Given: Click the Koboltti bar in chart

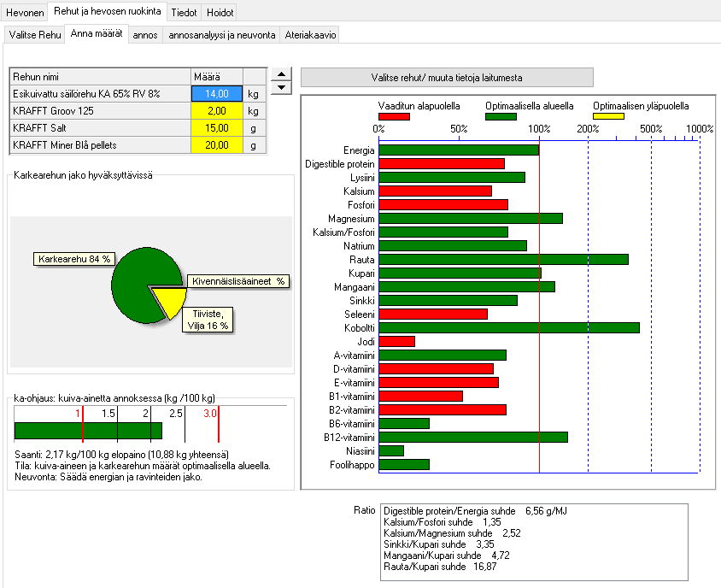Looking at the screenshot, I should [x=508, y=327].
